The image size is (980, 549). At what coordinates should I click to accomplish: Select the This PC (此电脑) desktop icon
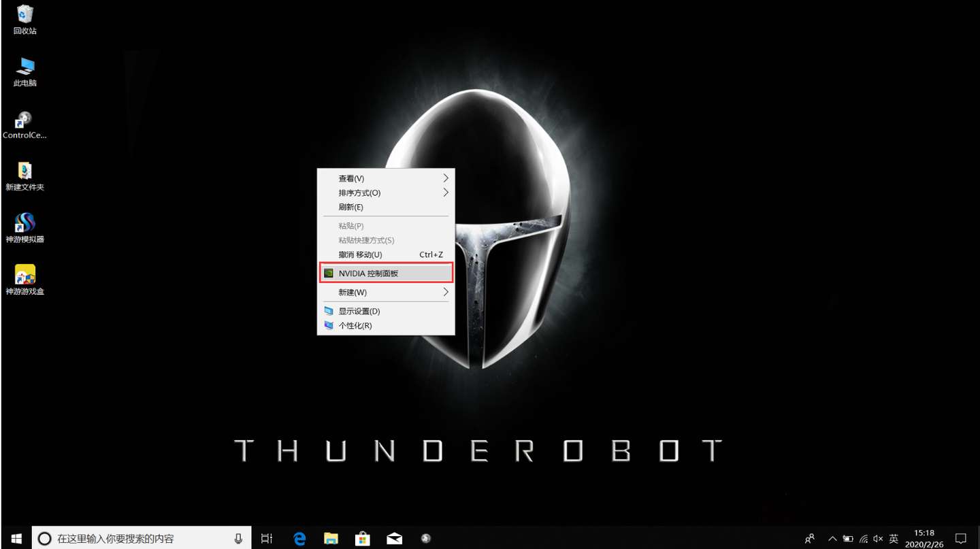25,72
